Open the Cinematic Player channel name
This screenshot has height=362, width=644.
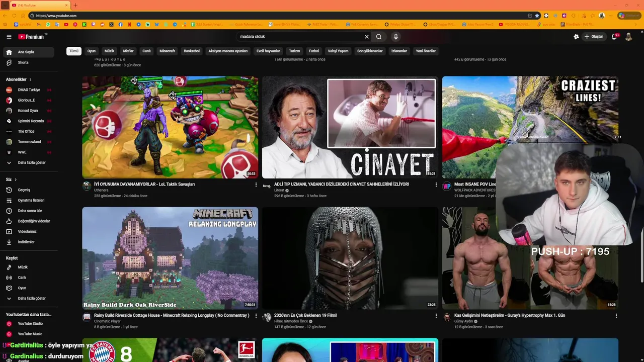[x=107, y=321]
